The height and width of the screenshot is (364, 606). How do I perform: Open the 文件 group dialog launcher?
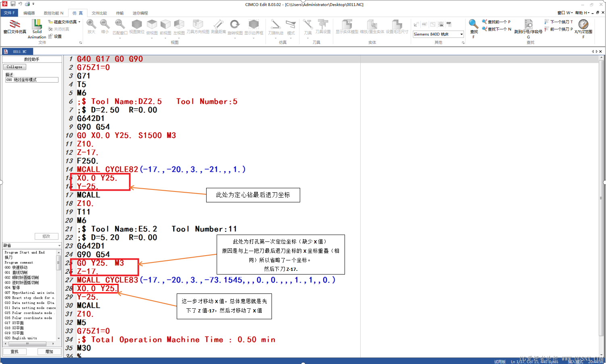81,42
